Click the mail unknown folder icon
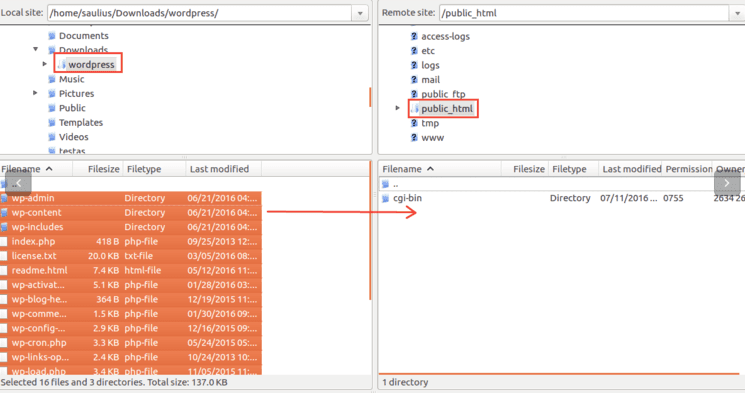This screenshot has height=393, width=745. (414, 80)
